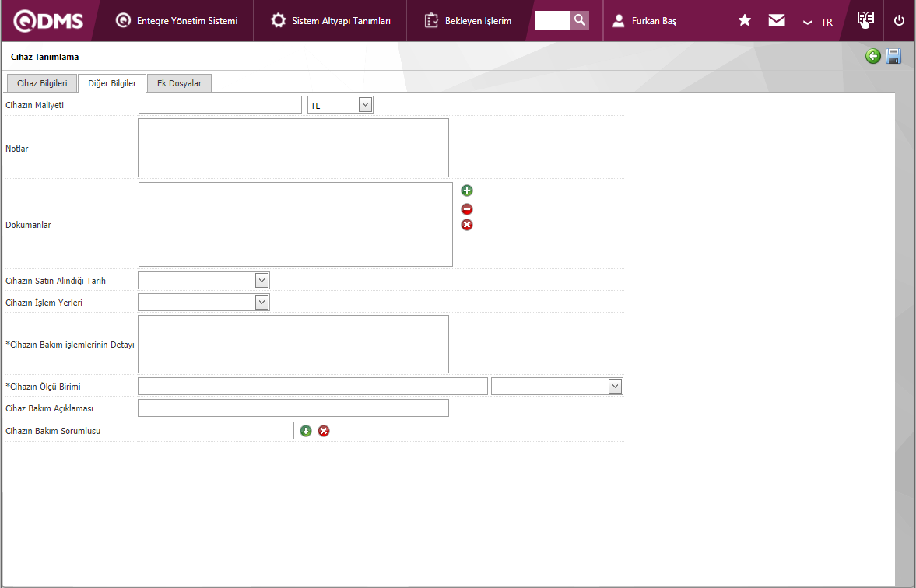Click Cihazın Bakım işlemlerinin Detayı text area
916x588 pixels.
(x=293, y=344)
